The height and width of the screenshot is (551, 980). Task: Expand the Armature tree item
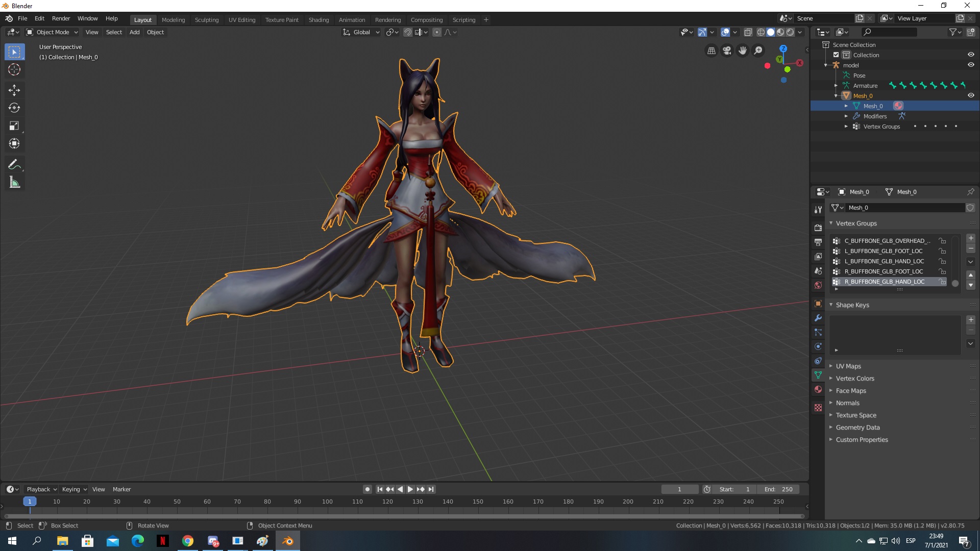(836, 85)
